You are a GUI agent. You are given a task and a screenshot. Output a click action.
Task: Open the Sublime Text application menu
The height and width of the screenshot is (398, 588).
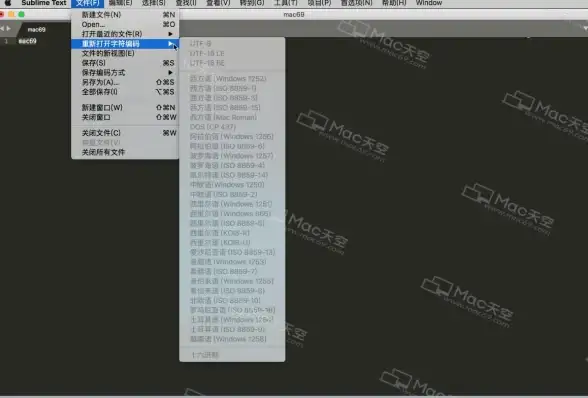(x=44, y=3)
